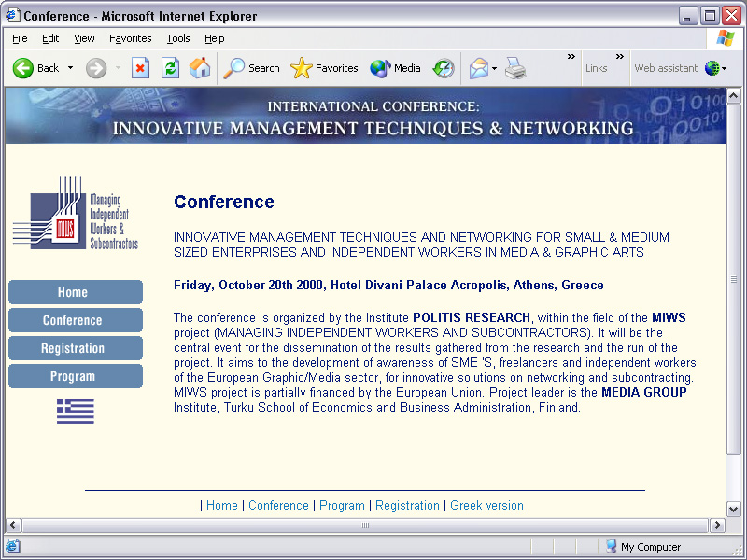Click the Links toolbar label
This screenshot has height=560, width=747.
coord(596,68)
